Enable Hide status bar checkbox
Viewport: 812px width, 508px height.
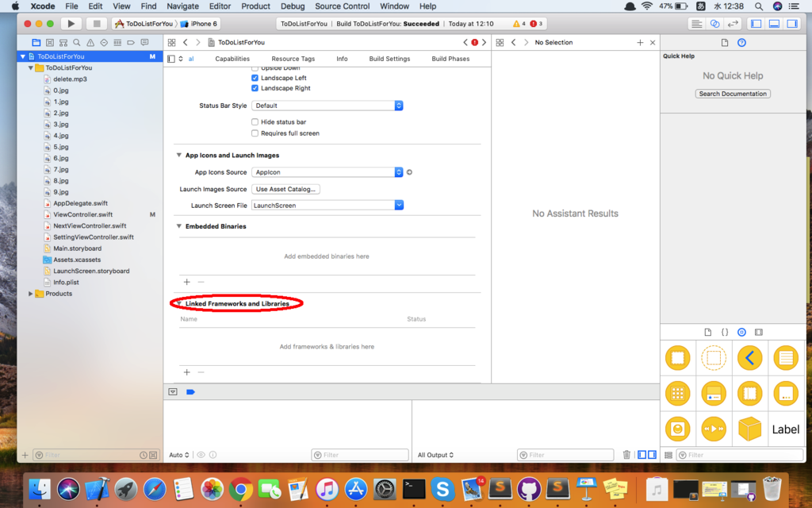click(x=255, y=121)
